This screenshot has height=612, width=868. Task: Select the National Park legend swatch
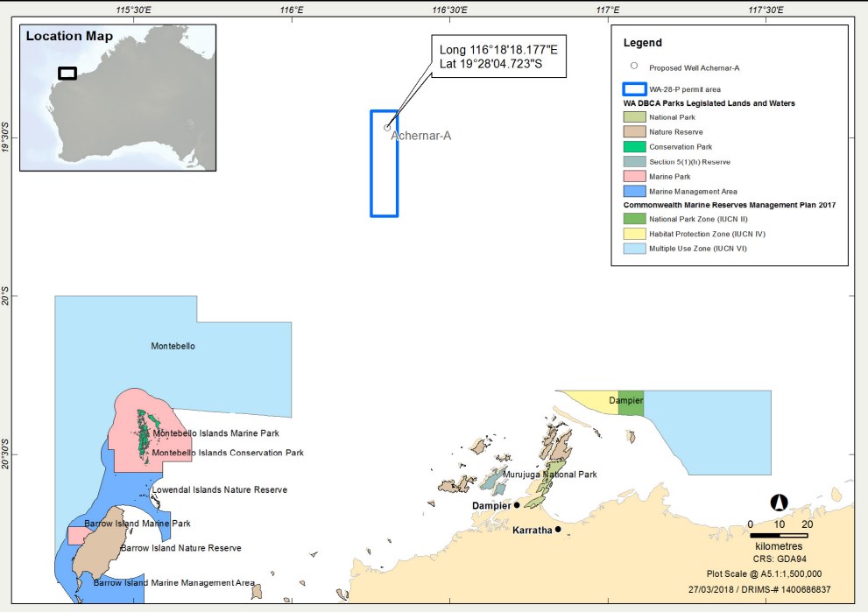(x=634, y=117)
